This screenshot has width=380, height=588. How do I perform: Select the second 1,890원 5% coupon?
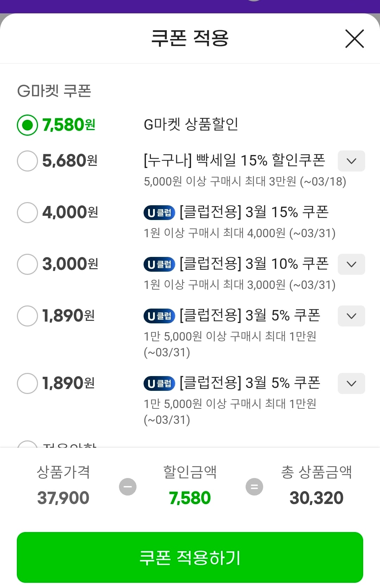click(27, 383)
